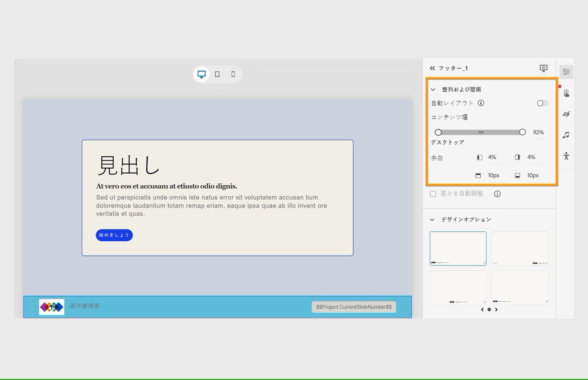Collapse panel with double chevron icon

point(432,68)
